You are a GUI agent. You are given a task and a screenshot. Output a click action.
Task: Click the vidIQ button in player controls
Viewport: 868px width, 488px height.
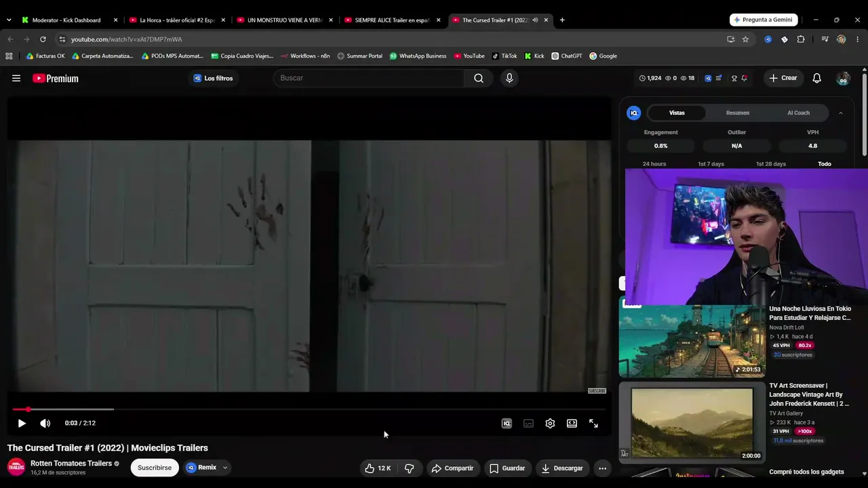click(x=507, y=423)
